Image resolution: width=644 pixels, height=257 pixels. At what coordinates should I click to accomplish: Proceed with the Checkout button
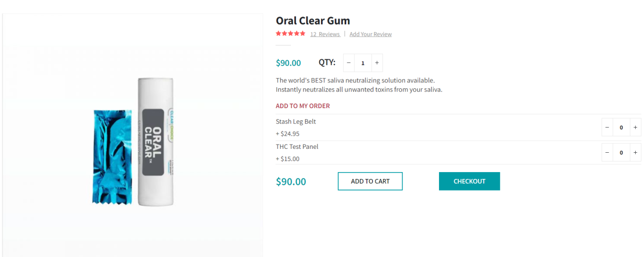coord(469,181)
